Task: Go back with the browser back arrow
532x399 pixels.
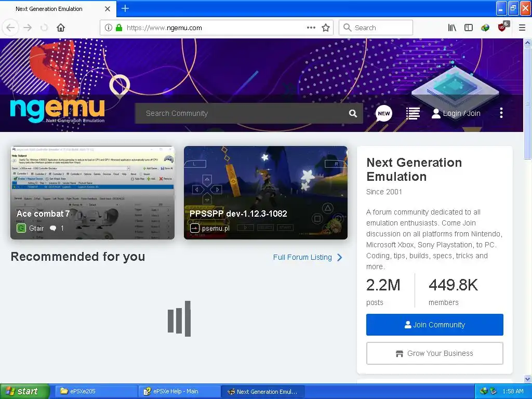Action: click(x=10, y=28)
